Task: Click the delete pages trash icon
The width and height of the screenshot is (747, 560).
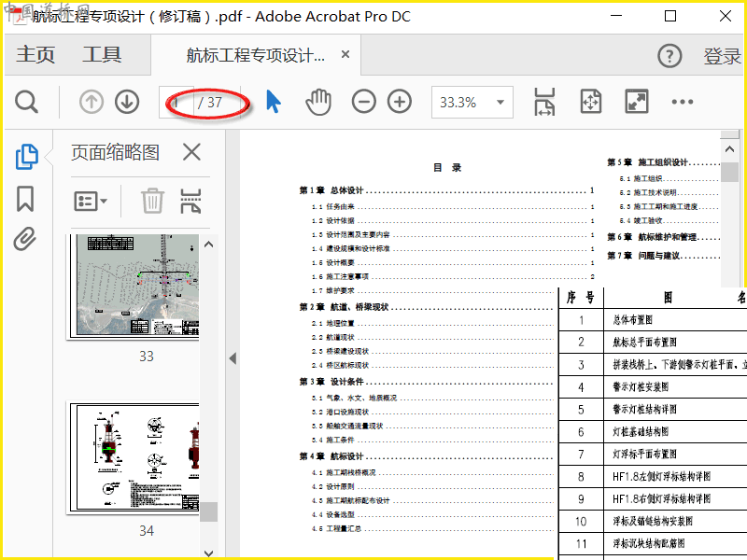Action: tap(152, 201)
